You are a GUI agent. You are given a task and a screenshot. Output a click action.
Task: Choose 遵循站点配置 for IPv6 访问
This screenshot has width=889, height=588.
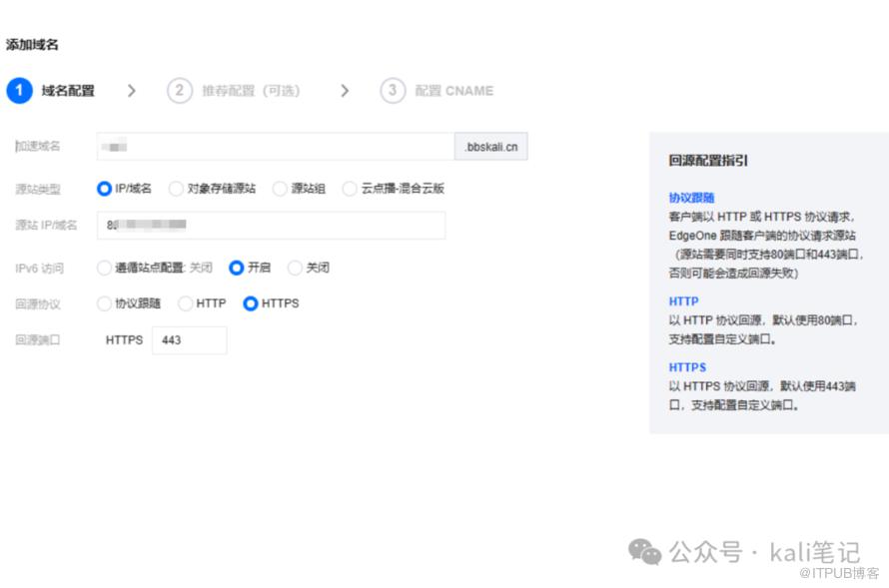pos(104,268)
